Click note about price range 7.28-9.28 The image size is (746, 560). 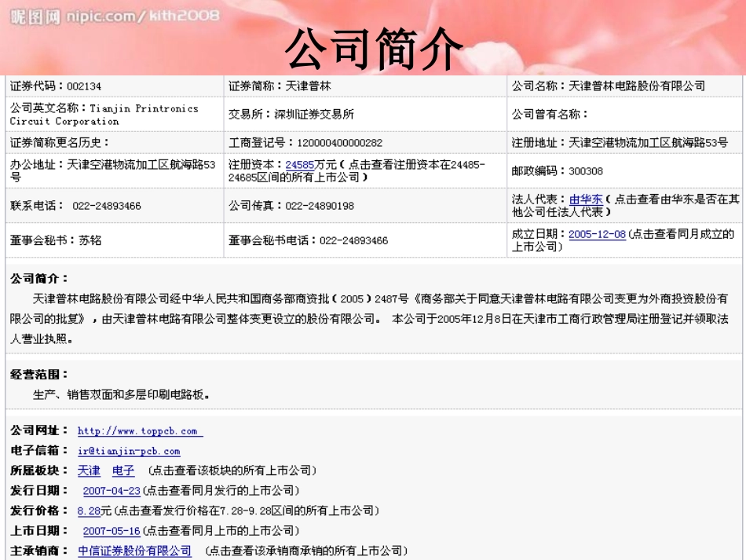pyautogui.click(x=246, y=511)
